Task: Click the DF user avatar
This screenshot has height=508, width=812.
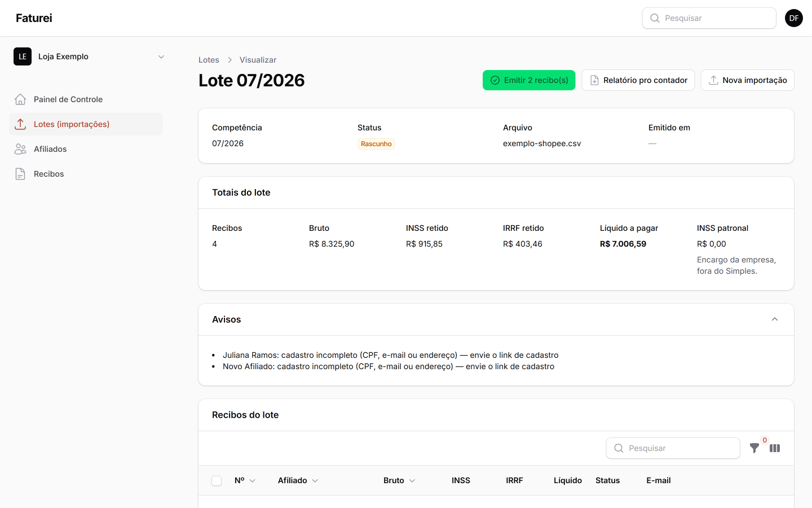Action: point(794,18)
